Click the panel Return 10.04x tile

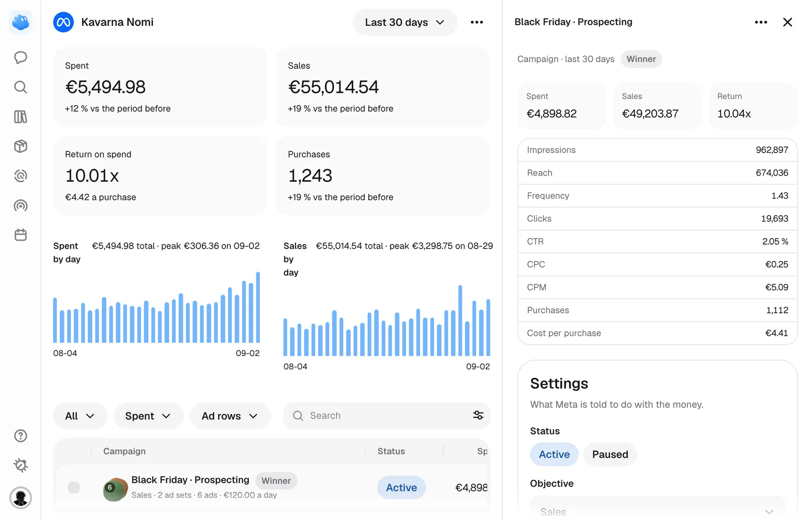point(753,106)
